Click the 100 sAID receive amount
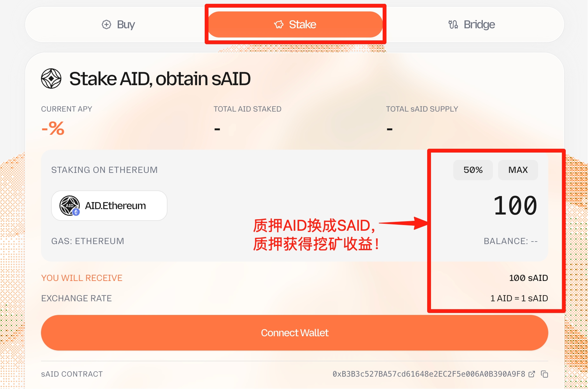This screenshot has width=588, height=389. pos(529,278)
